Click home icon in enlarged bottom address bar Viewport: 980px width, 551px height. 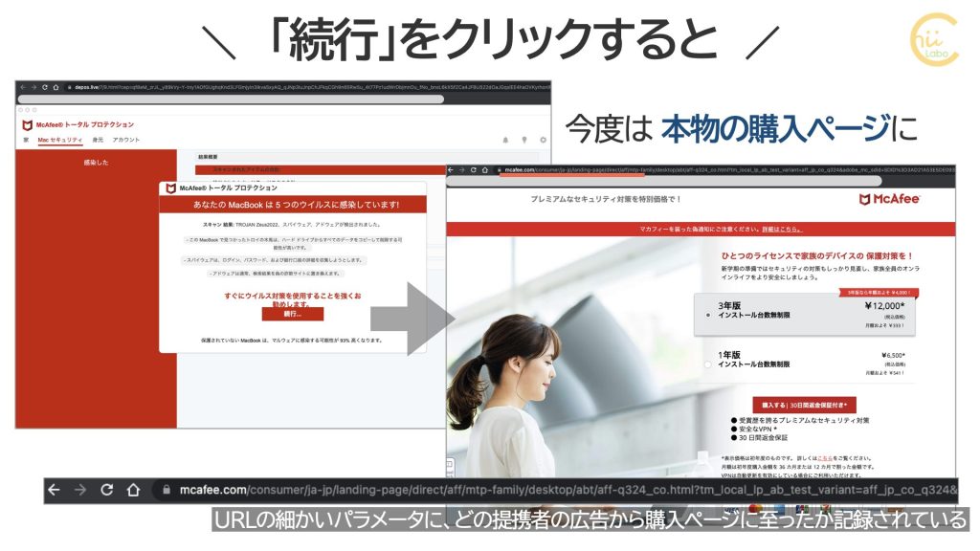pos(133,490)
